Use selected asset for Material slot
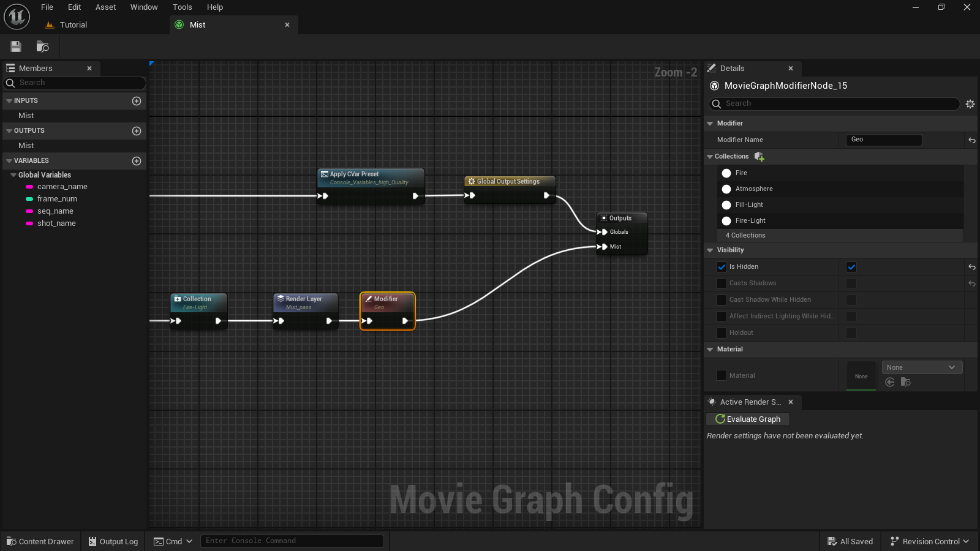Image resolution: width=980 pixels, height=551 pixels. (x=890, y=382)
